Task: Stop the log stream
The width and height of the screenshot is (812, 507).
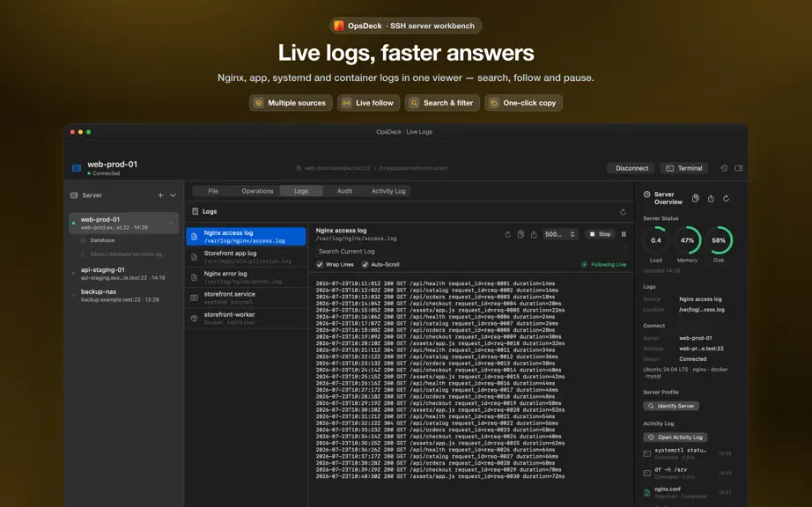Action: click(x=601, y=234)
